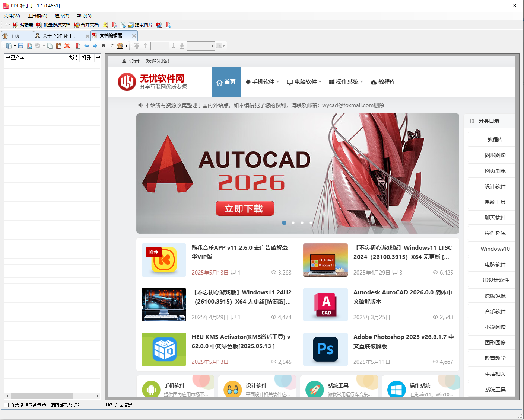Click the paste clipboard icon
The height and width of the screenshot is (420, 524).
click(58, 45)
